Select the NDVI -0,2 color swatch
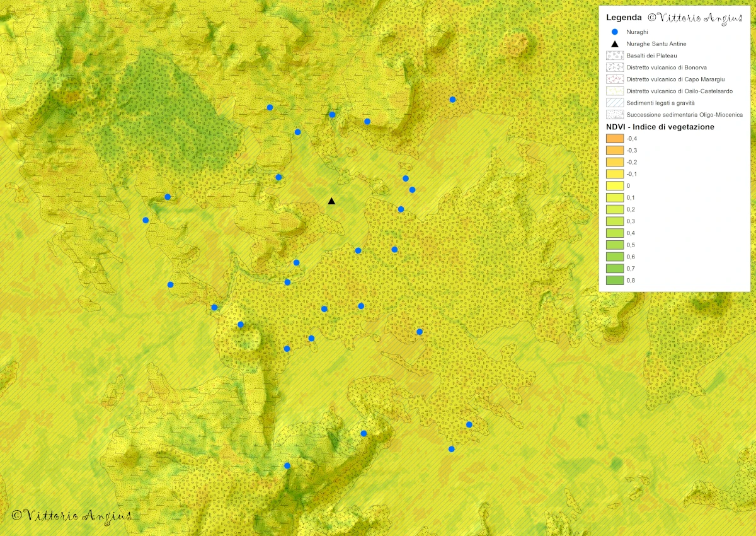Viewport: 756px width, 536px height. [614, 162]
